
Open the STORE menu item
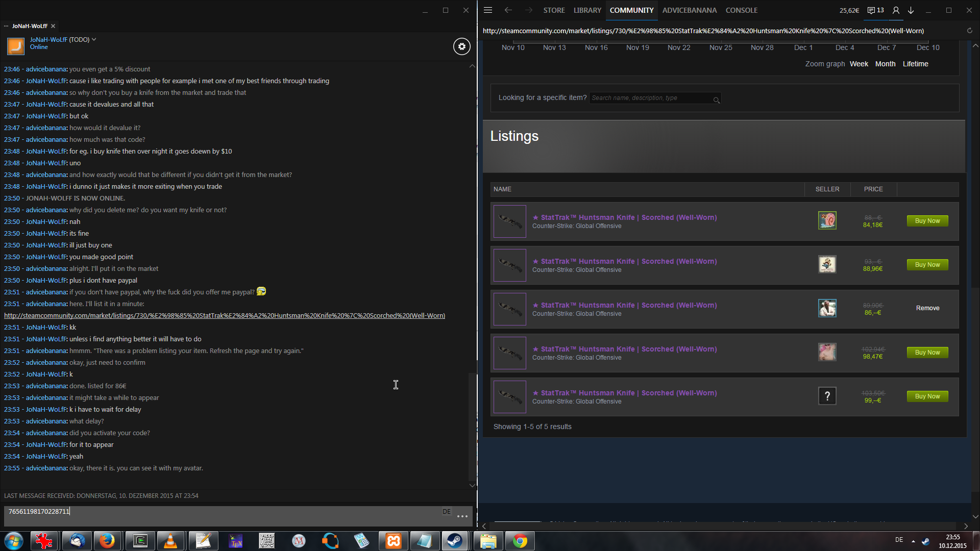(x=554, y=10)
